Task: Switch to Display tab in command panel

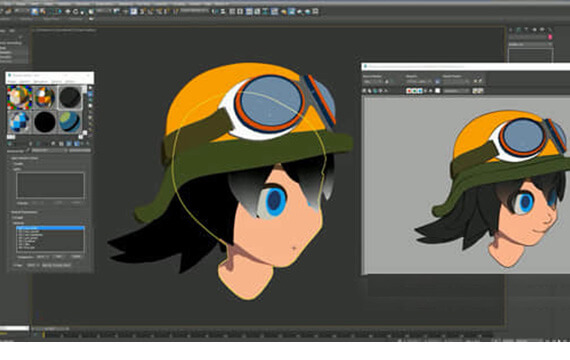Action: (542, 30)
